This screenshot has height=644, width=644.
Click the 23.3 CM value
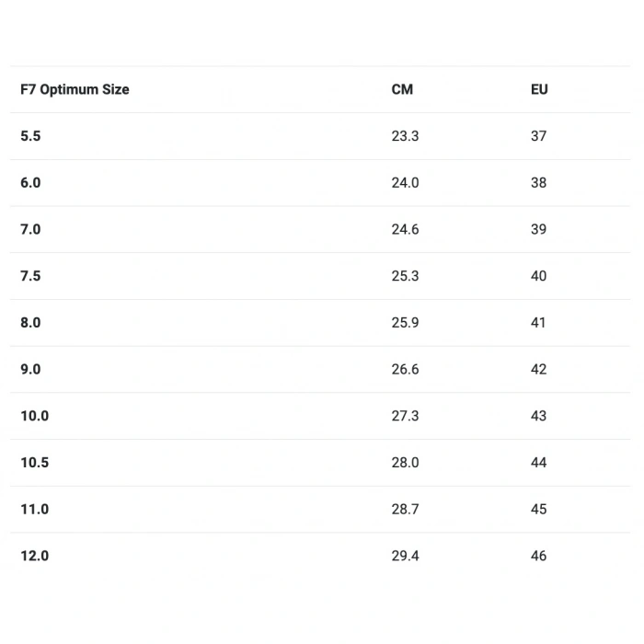(405, 136)
